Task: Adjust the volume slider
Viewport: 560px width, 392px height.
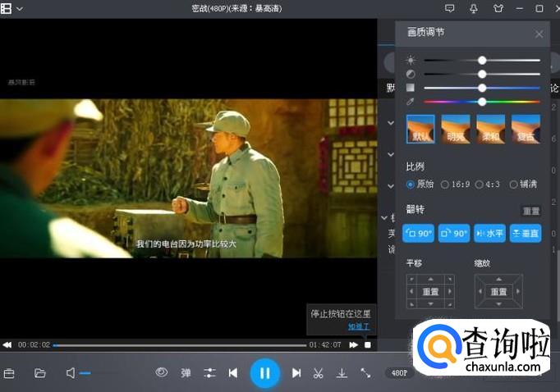Action: (85, 373)
